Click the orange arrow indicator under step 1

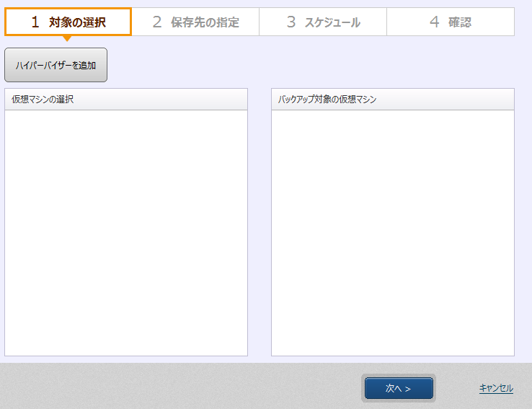coord(68,38)
